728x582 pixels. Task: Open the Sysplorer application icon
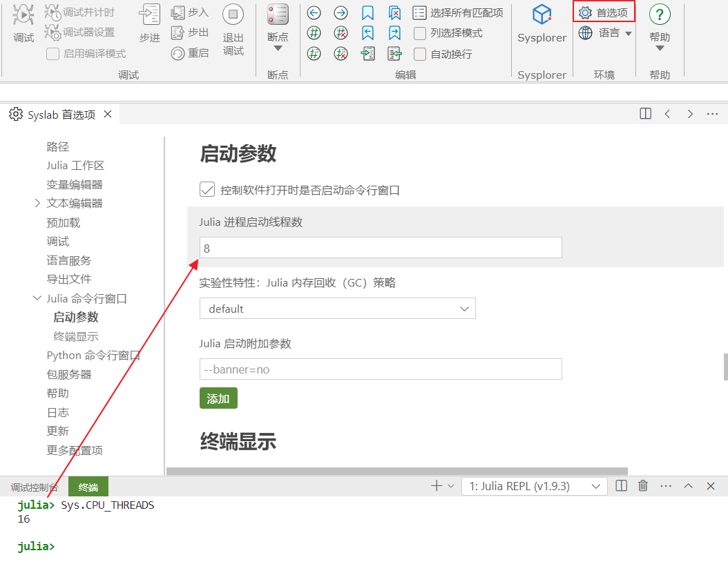pyautogui.click(x=542, y=15)
